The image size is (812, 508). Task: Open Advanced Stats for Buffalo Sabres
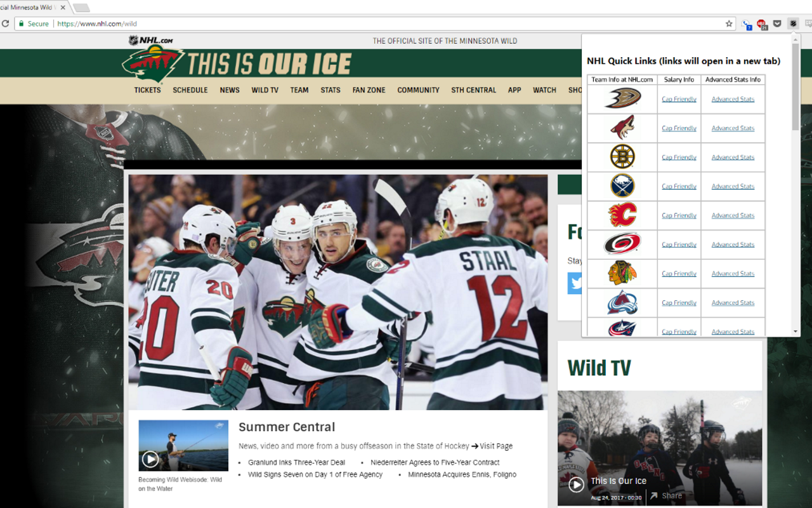(733, 187)
